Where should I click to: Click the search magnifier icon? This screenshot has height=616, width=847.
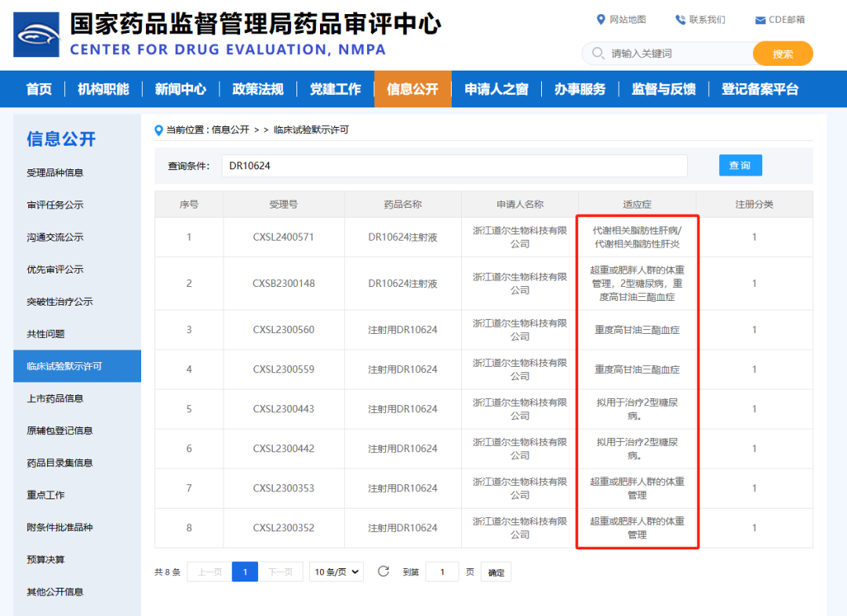[598, 53]
